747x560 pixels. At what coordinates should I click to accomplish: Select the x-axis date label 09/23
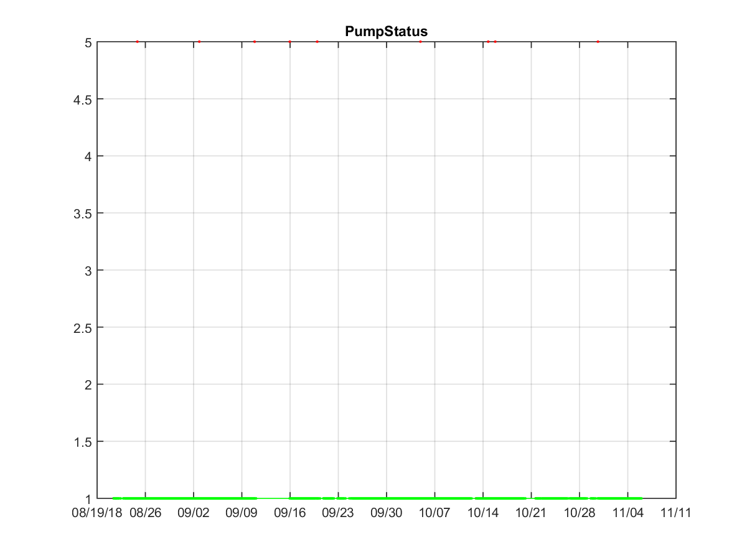click(x=338, y=513)
